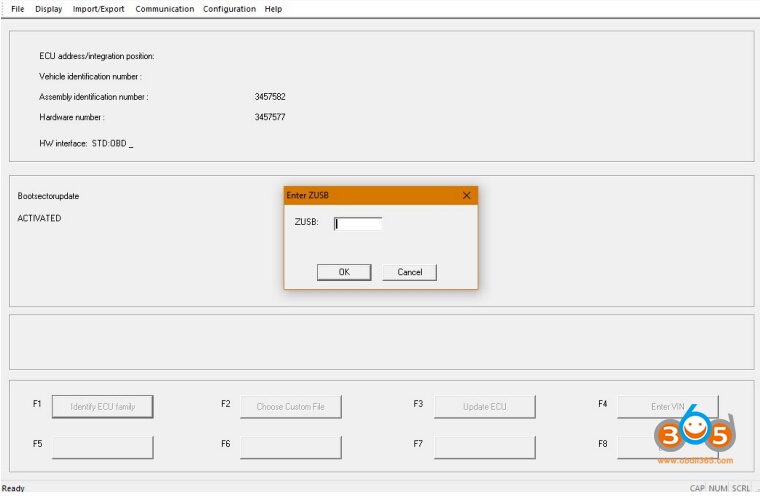The image size is (760, 496).
Task: Open the File menu
Action: point(17,9)
